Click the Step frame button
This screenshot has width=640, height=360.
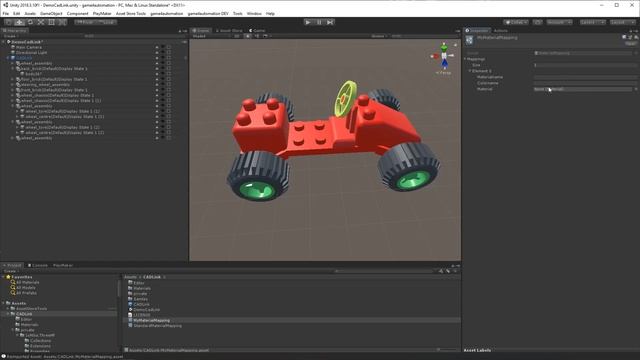click(330, 22)
